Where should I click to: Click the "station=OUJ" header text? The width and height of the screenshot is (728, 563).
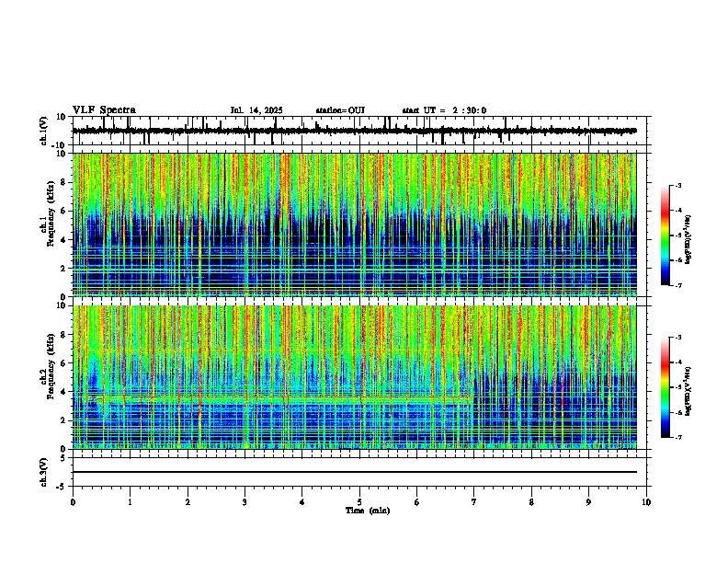(x=340, y=110)
